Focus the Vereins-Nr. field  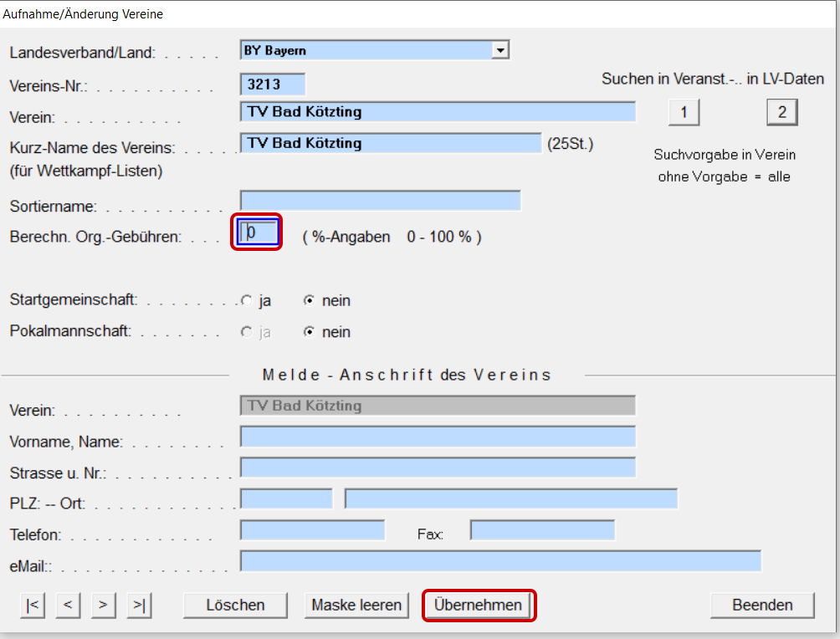(273, 84)
